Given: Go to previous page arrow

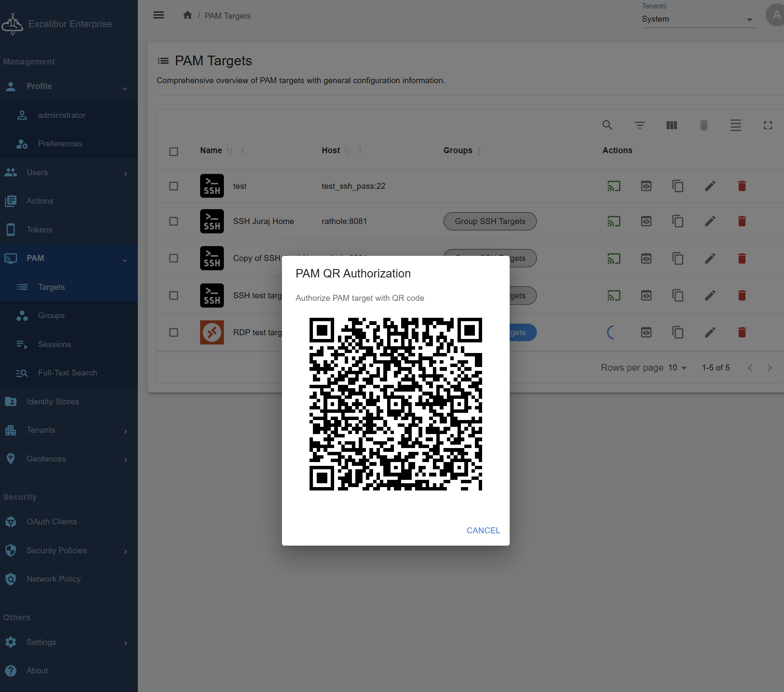Looking at the screenshot, I should (x=750, y=368).
